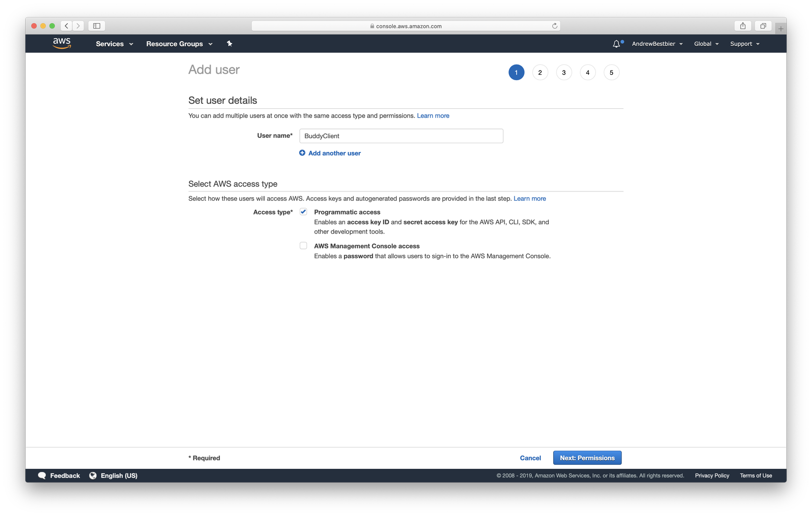
Task: Click the copyright notice in footer
Action: pos(590,476)
